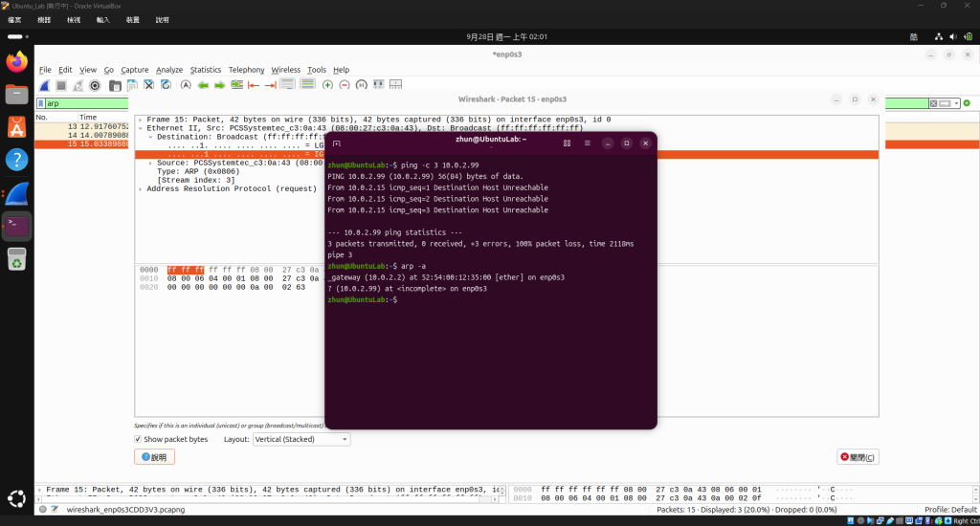Toggle the Show packet bytes checkbox

tap(138, 439)
